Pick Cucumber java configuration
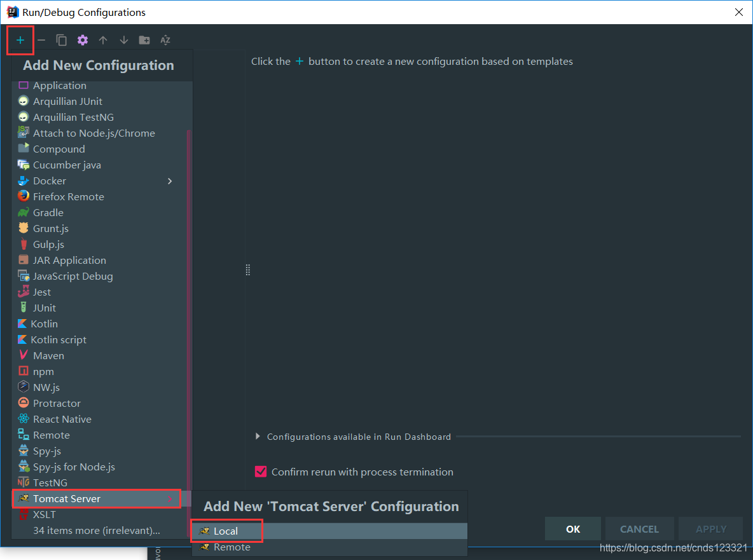753x560 pixels. tap(102, 165)
